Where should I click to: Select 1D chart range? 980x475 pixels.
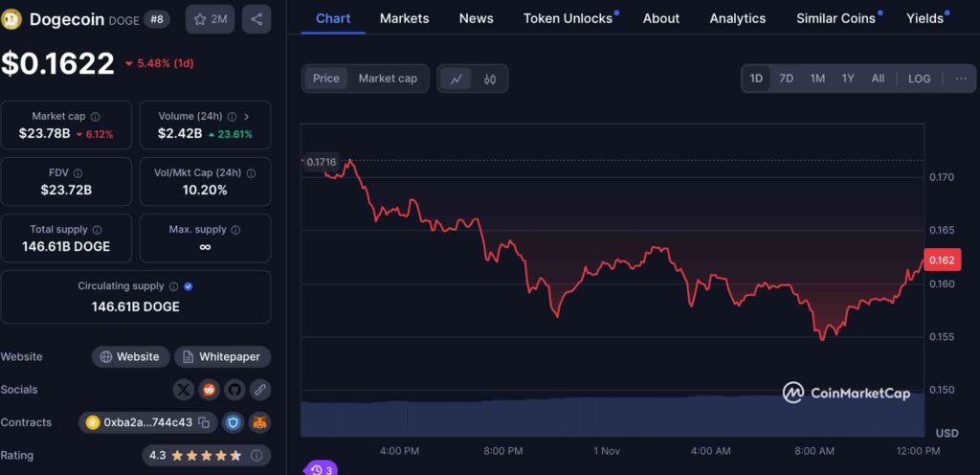756,79
